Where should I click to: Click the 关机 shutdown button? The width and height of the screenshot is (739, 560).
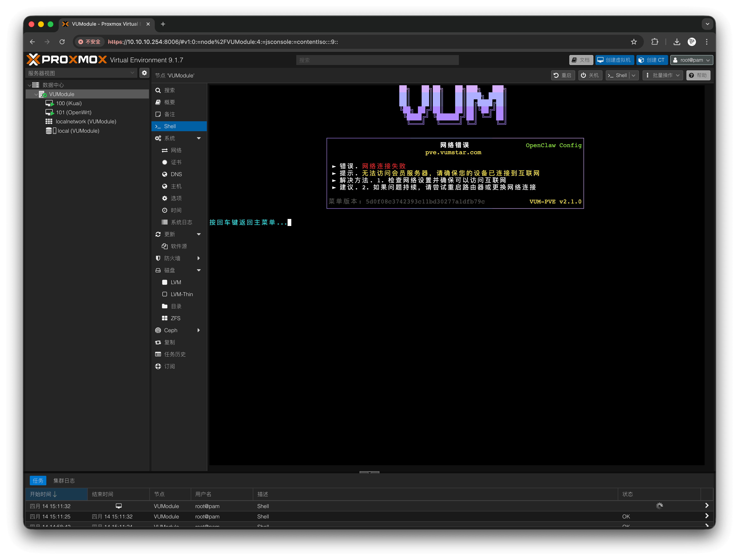[590, 76]
